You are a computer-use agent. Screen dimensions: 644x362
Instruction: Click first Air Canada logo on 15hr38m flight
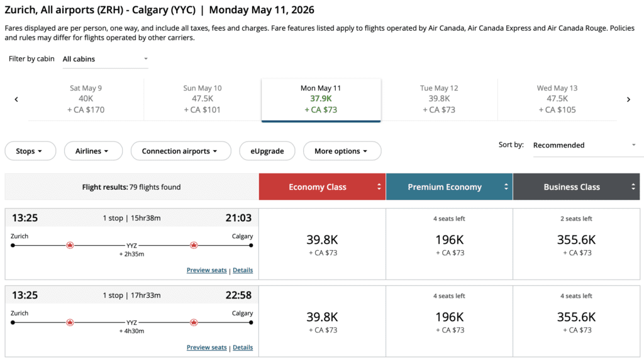pos(70,245)
